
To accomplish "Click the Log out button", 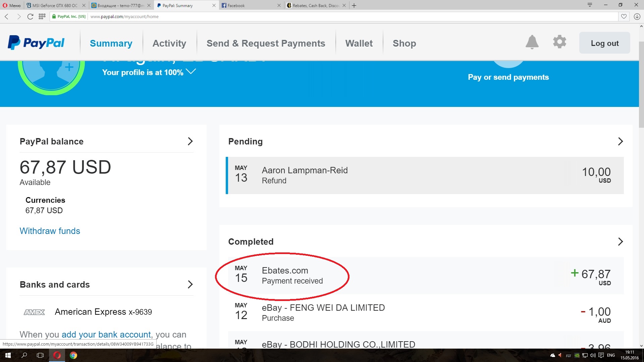I will (x=604, y=43).
